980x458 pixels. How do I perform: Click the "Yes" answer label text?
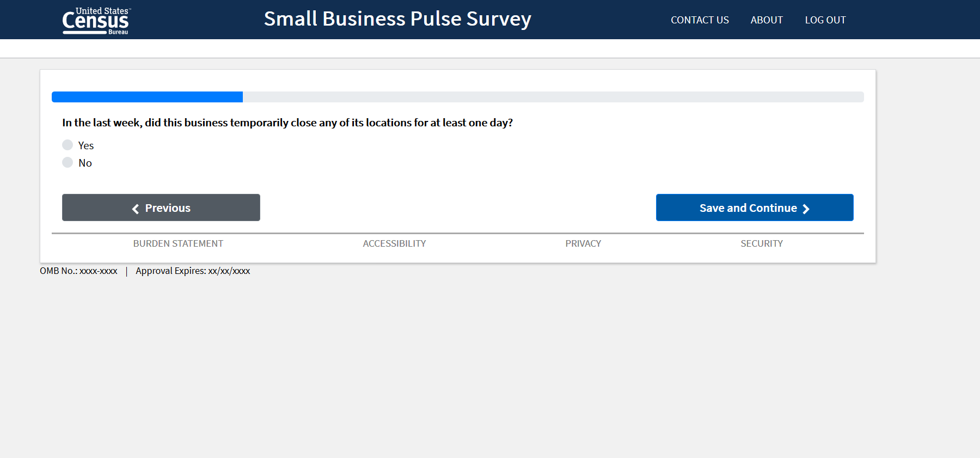click(86, 145)
